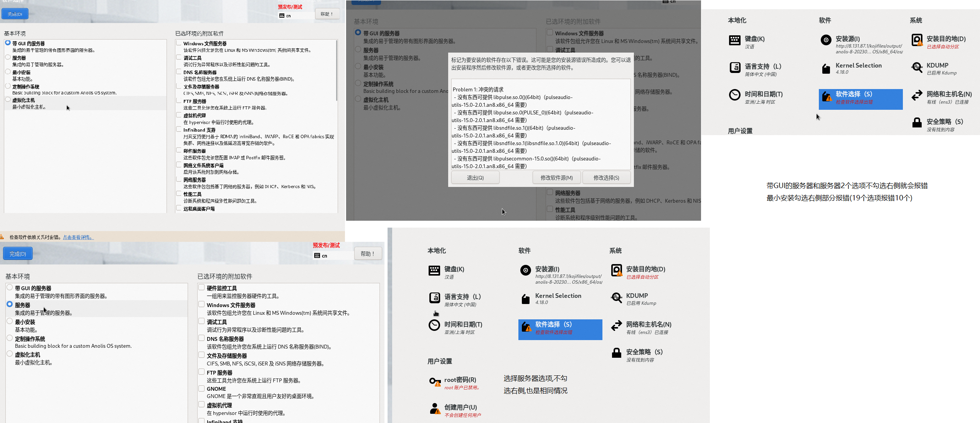Open the create user icon
Screen dimensions: 980x423
click(435, 409)
